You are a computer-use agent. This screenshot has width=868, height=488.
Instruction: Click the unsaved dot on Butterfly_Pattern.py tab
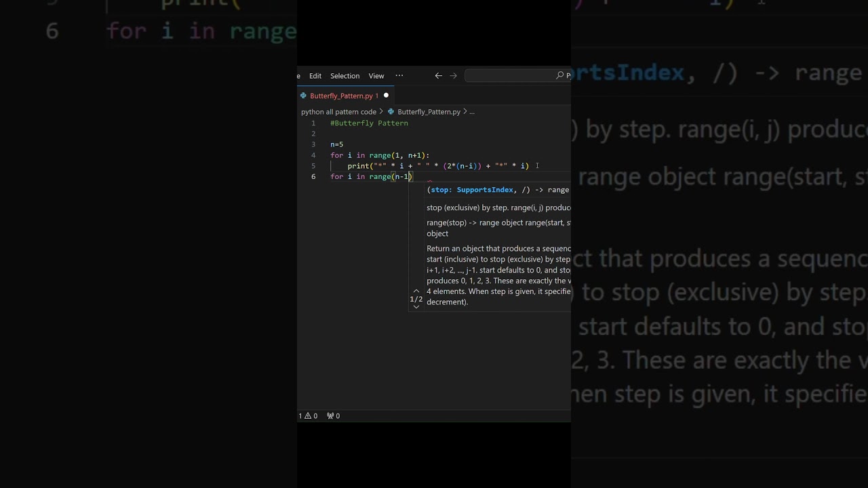point(386,96)
